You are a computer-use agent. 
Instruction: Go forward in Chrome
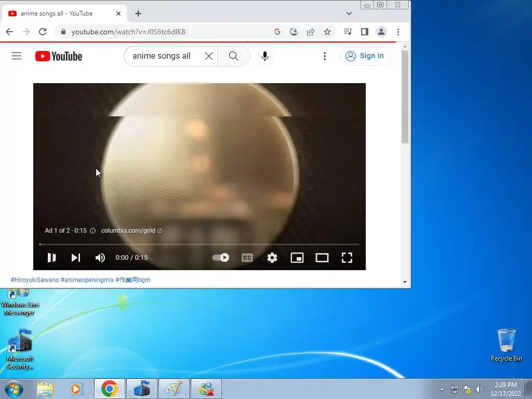(26, 32)
